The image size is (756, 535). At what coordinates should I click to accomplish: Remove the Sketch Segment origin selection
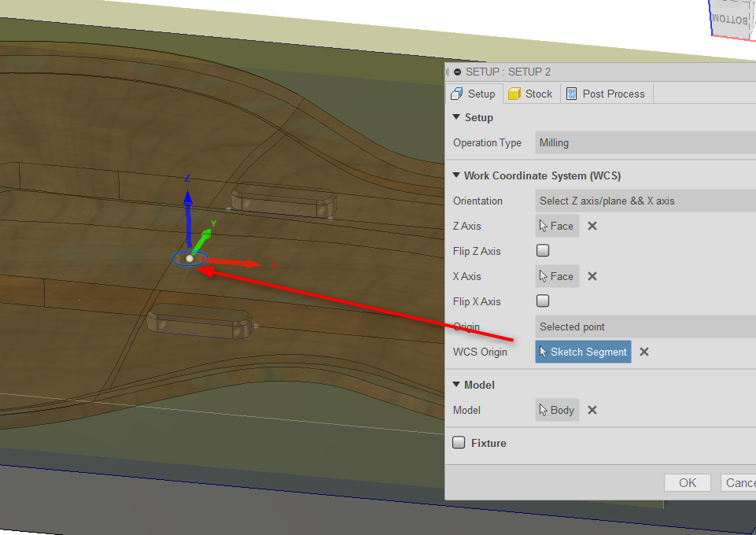[x=644, y=352]
